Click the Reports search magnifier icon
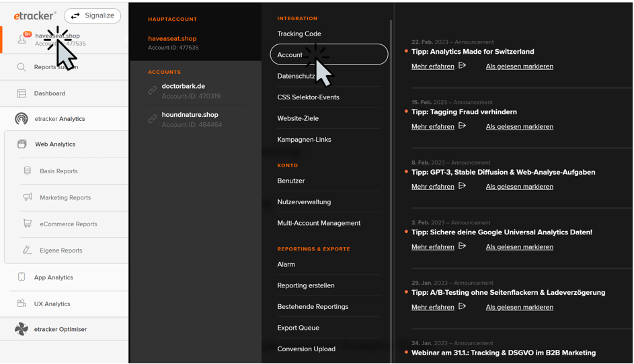 click(x=22, y=67)
